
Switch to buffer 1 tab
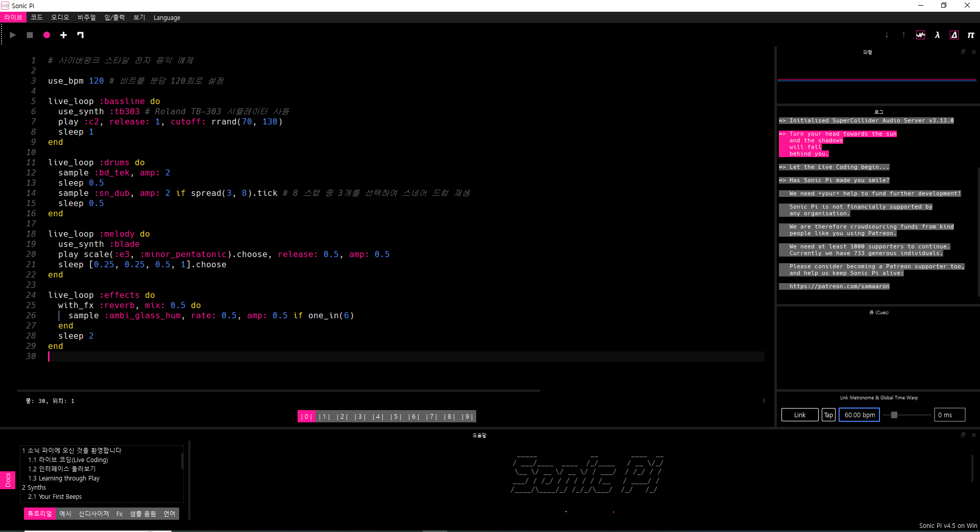324,417
